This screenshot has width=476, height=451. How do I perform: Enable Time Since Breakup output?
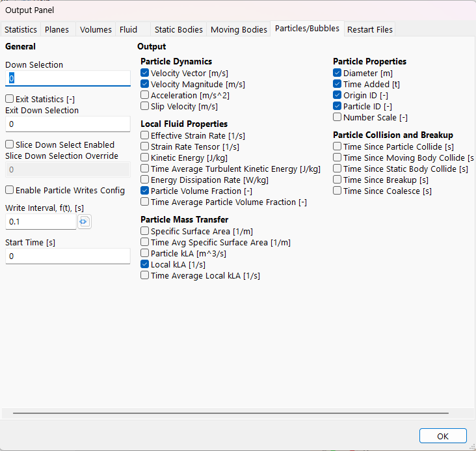pyautogui.click(x=337, y=180)
